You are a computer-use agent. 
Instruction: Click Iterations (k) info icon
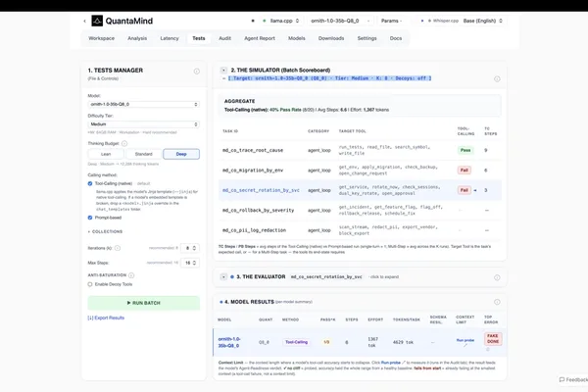pos(118,248)
